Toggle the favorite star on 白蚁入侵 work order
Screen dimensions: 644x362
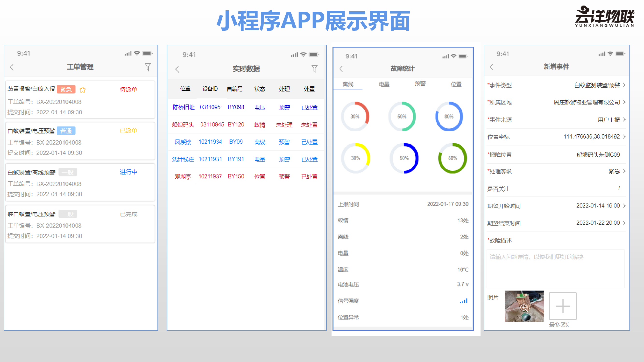pos(83,90)
